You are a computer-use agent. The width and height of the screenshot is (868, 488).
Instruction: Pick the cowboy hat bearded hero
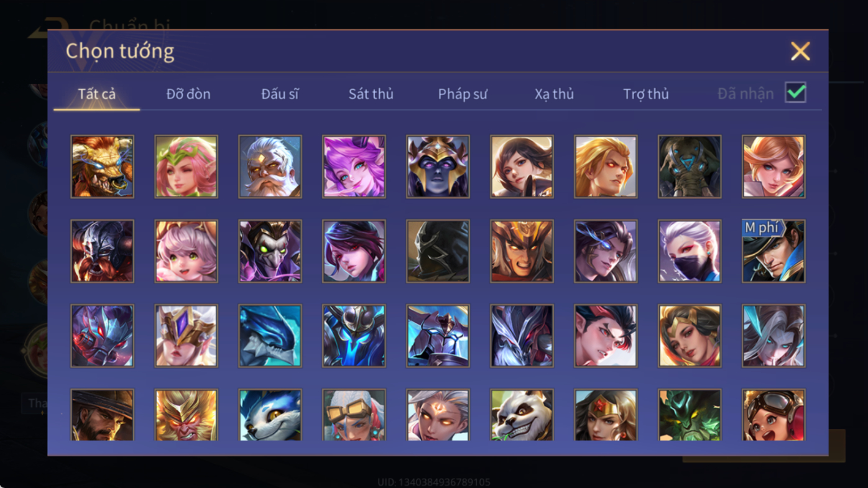(x=102, y=415)
